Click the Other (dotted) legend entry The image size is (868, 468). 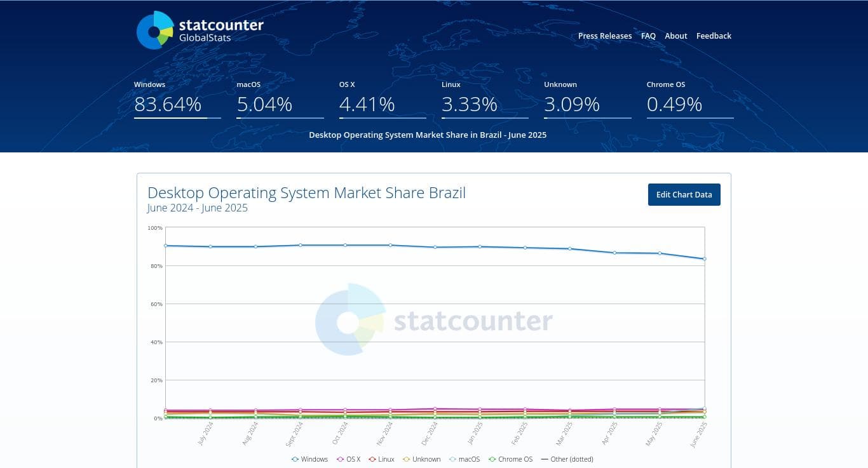point(567,459)
